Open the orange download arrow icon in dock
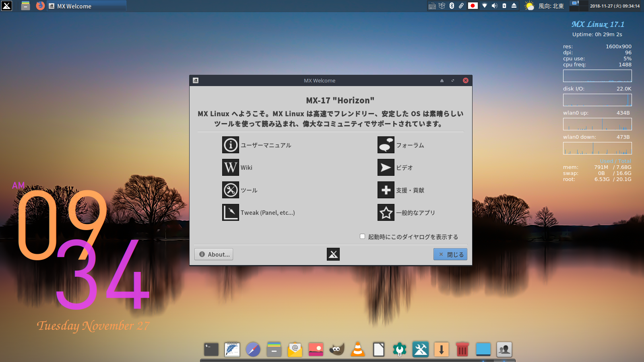This screenshot has height=362, width=644. point(442,350)
